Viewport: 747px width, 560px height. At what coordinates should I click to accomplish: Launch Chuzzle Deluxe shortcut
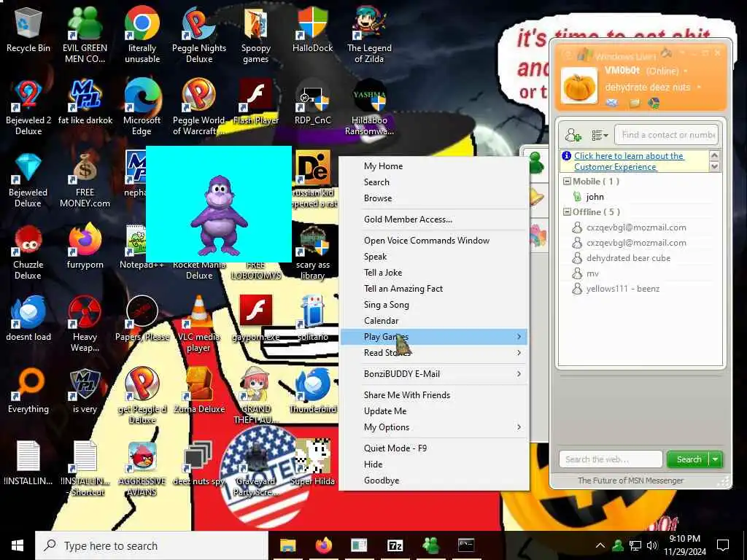coord(28,252)
